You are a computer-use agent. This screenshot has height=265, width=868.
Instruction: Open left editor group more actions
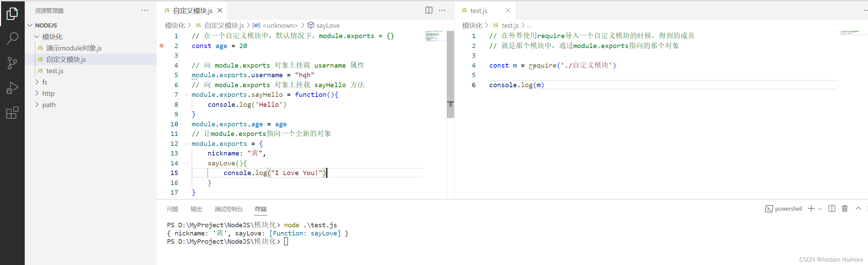[442, 10]
